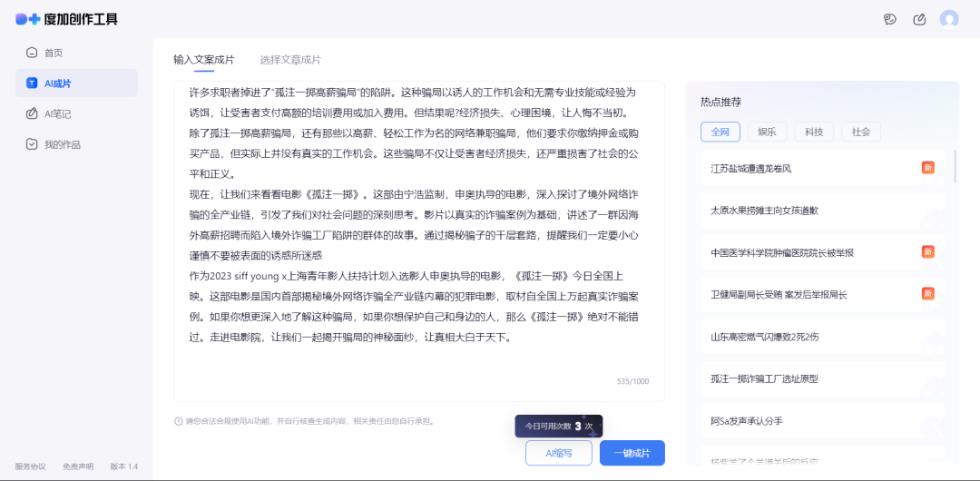Open AI笔记 in the sidebar
The image size is (980, 481).
(76, 113)
